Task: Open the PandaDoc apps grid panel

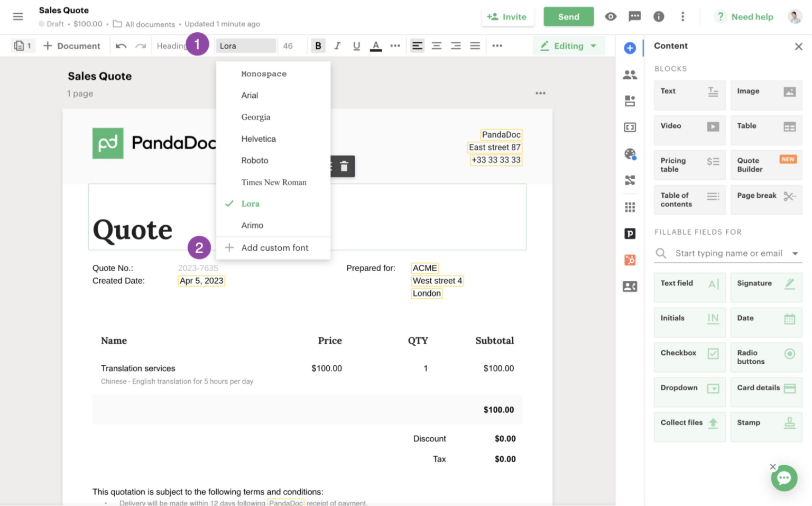Action: [630, 207]
